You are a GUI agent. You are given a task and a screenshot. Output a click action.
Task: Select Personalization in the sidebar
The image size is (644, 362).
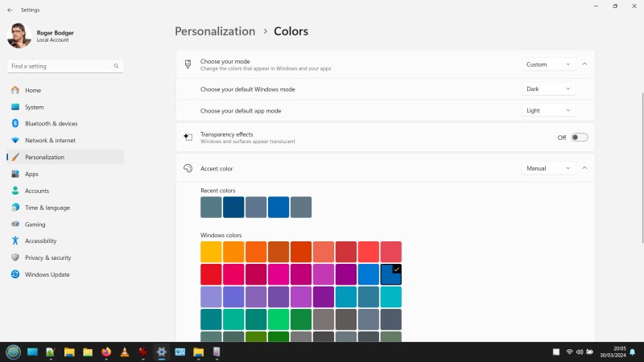click(x=65, y=157)
